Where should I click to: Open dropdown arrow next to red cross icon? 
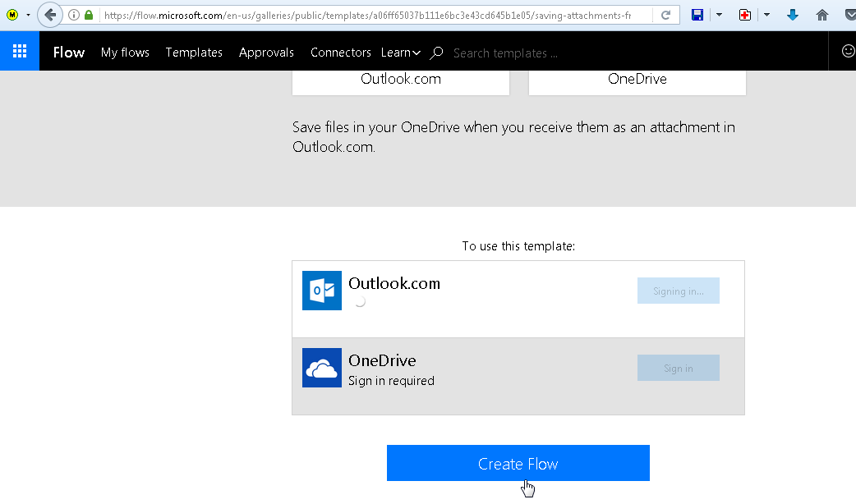[766, 15]
